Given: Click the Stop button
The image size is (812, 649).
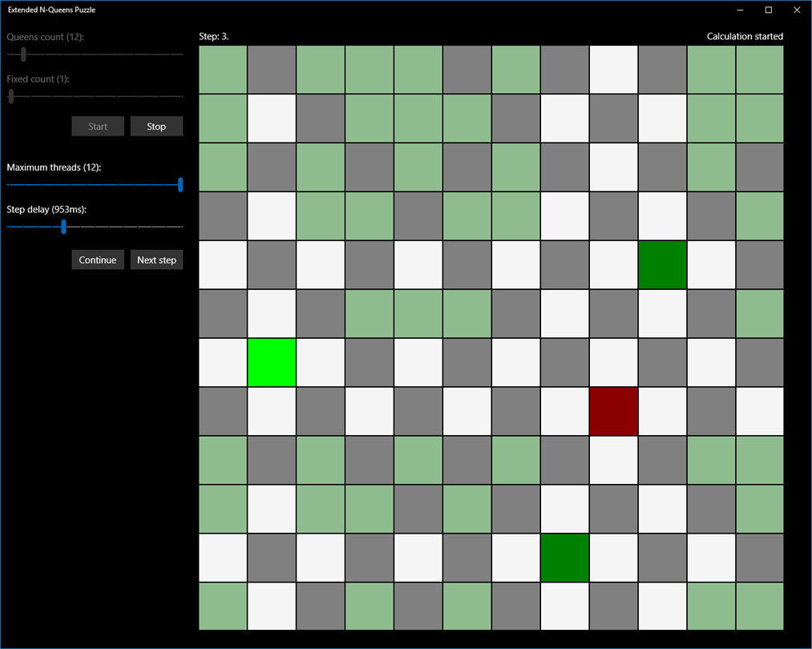Looking at the screenshot, I should tap(156, 127).
